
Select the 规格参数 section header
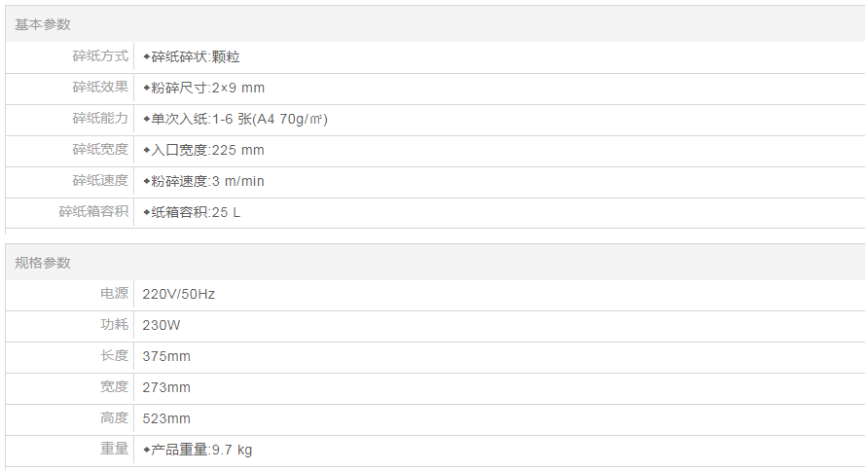(43, 263)
